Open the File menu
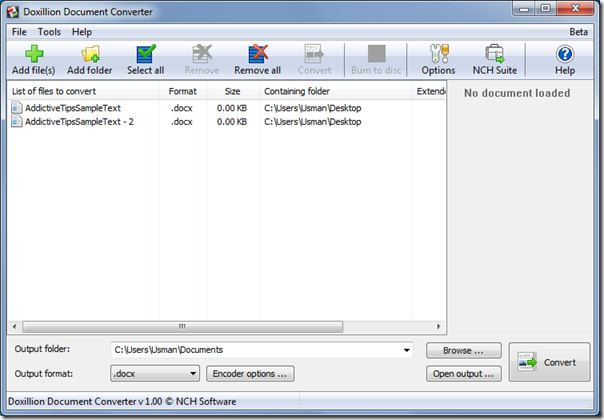 pos(19,32)
